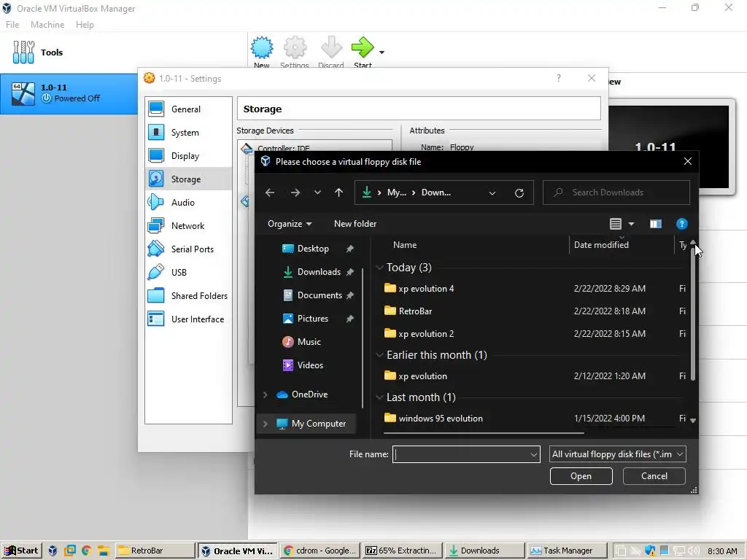Open the Shared Folders settings category
The width and height of the screenshot is (747, 560).
tap(189, 296)
